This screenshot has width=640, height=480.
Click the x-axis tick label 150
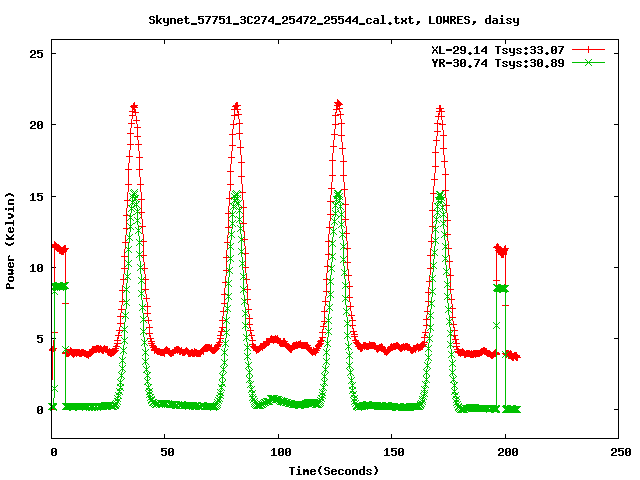click(394, 452)
